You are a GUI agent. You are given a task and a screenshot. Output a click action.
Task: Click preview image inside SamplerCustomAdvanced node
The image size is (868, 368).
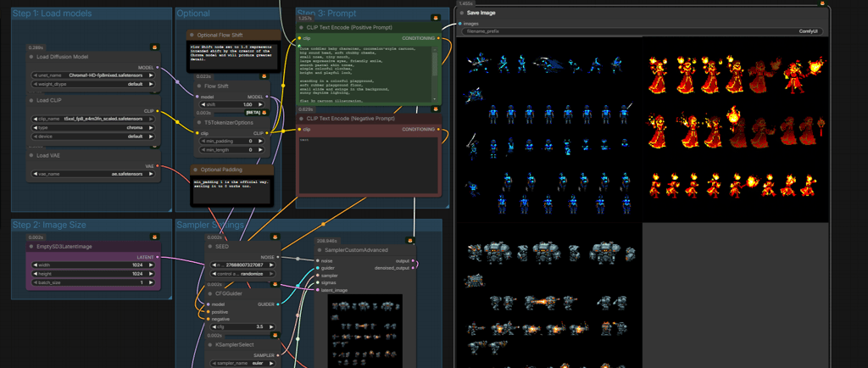[x=365, y=331]
